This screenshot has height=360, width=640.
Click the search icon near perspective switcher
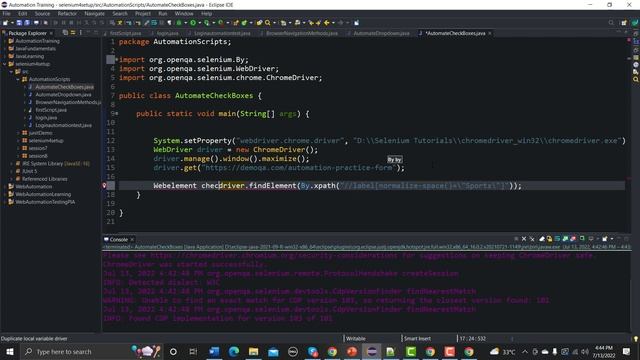tap(611, 23)
